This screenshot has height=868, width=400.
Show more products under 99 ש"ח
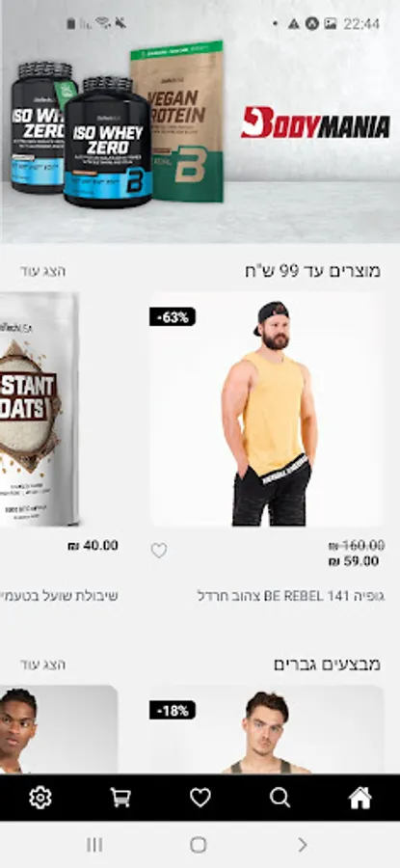click(42, 271)
